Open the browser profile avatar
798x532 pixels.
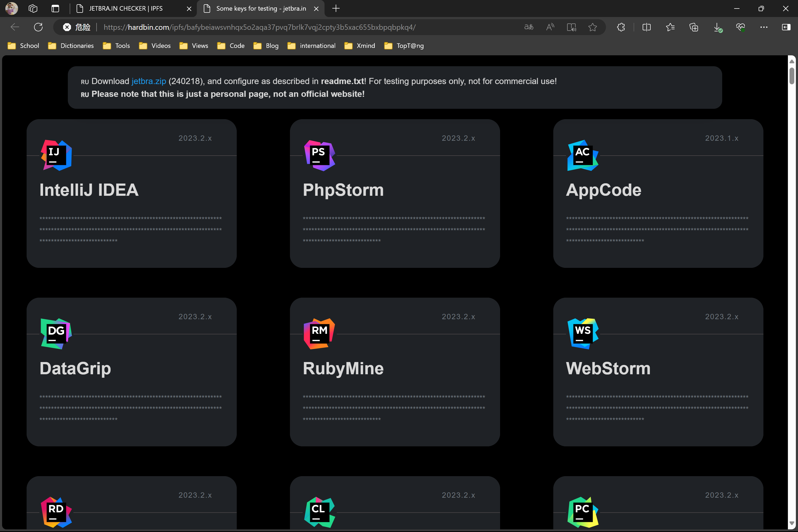pyautogui.click(x=11, y=9)
